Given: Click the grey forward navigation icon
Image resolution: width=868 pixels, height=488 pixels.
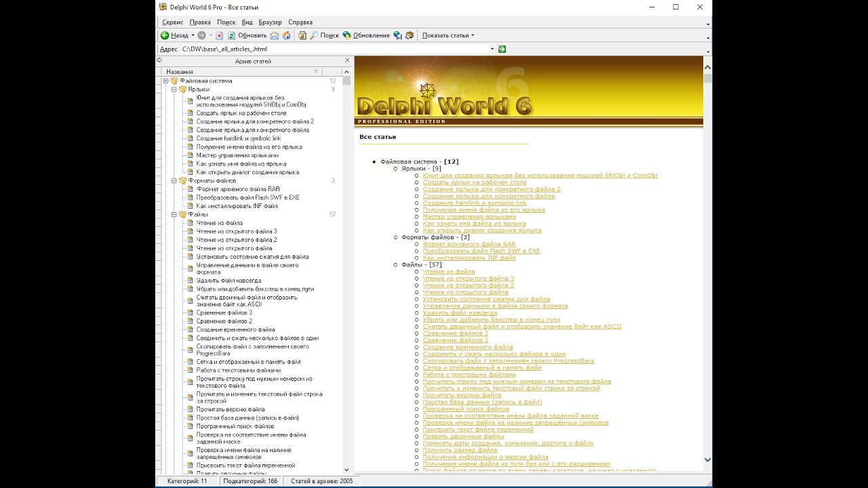Looking at the screenshot, I should pos(201,35).
